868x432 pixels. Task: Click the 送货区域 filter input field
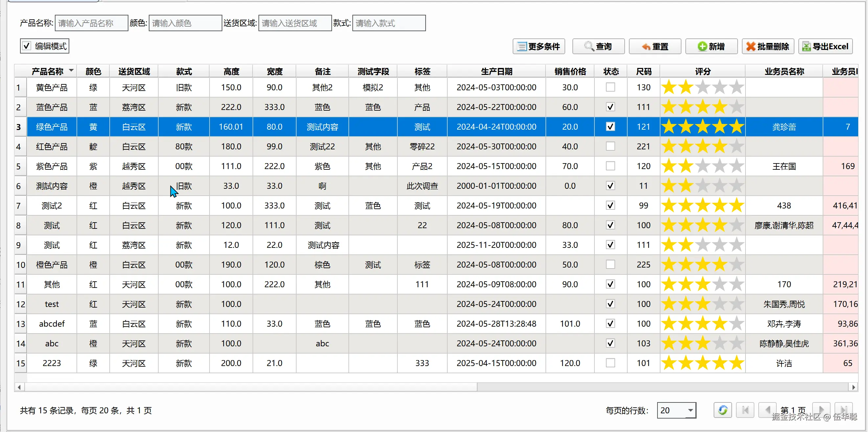point(295,23)
